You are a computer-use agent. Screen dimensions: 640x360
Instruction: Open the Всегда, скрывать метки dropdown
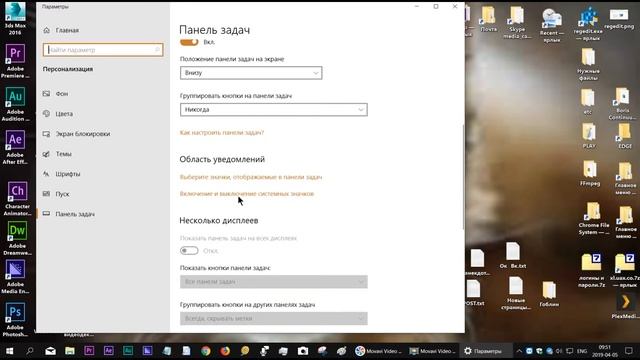[x=273, y=318]
